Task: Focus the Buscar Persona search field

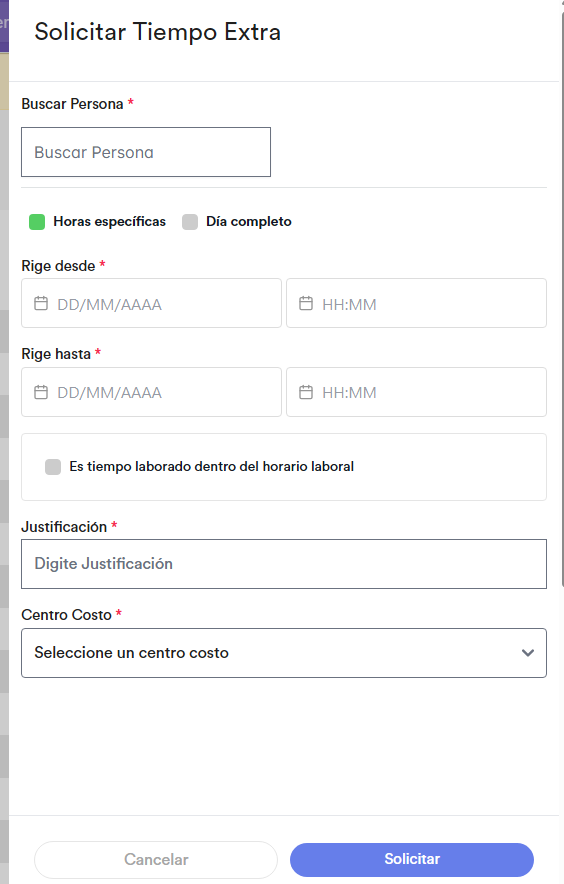Action: pyautogui.click(x=146, y=152)
